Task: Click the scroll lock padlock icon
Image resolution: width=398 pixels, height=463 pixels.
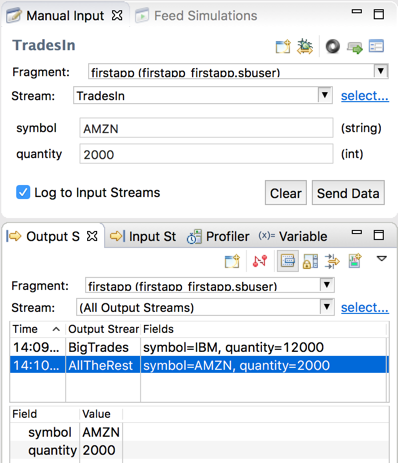Action: pyautogui.click(x=310, y=261)
